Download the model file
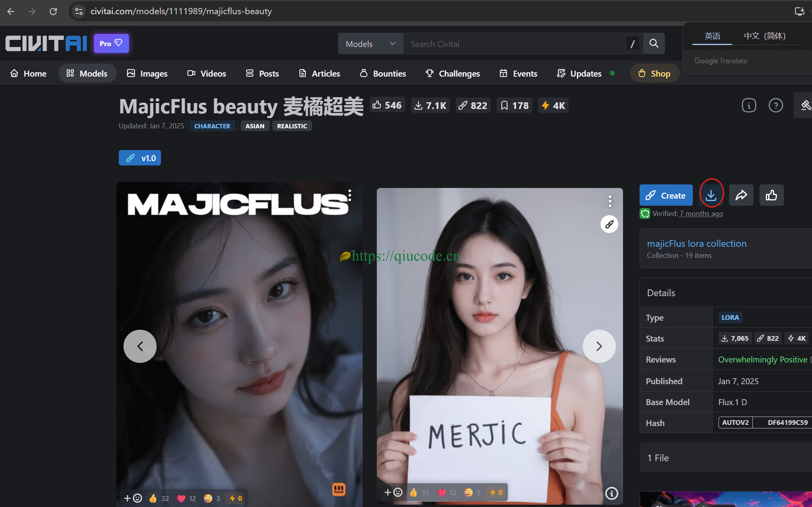812x507 pixels. [711, 195]
